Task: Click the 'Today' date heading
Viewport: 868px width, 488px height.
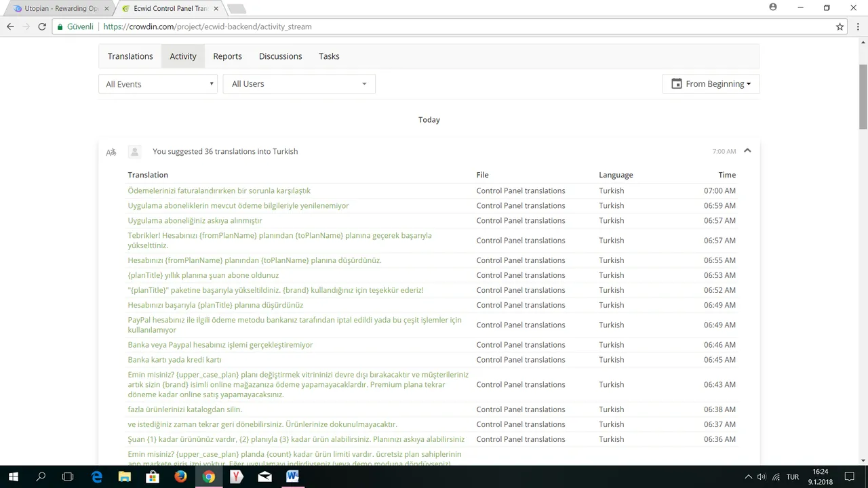Action: tap(429, 119)
